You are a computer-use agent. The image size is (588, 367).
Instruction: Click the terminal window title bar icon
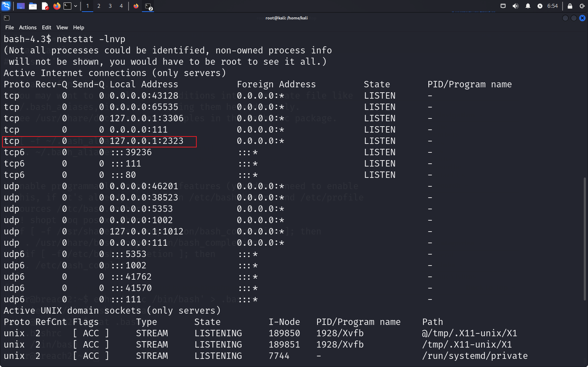[7, 18]
